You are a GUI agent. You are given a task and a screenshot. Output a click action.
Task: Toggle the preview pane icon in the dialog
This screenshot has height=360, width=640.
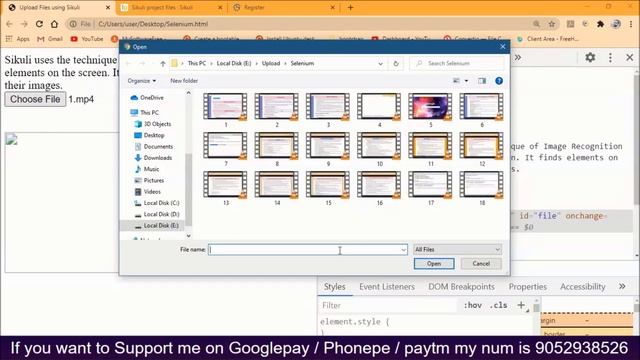click(482, 81)
